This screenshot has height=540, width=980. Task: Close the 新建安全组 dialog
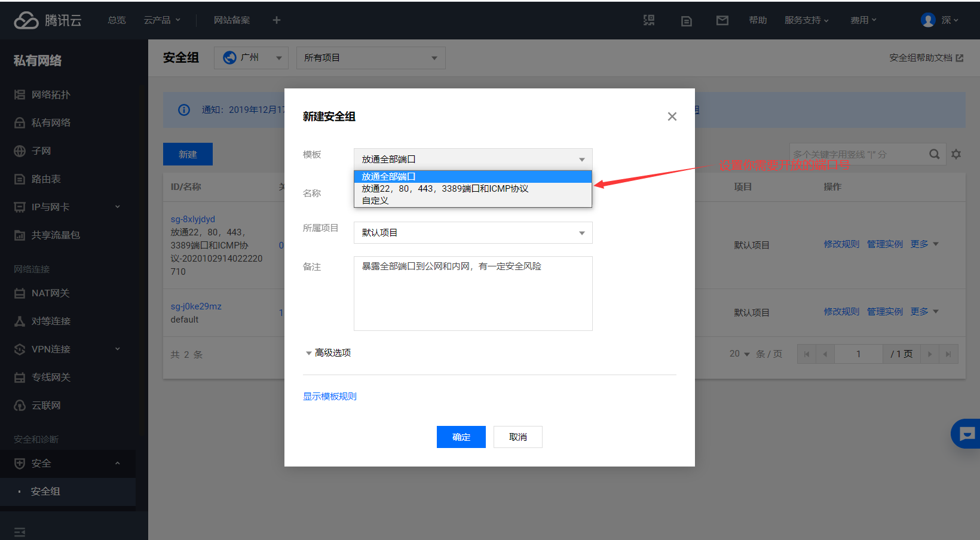coord(672,116)
